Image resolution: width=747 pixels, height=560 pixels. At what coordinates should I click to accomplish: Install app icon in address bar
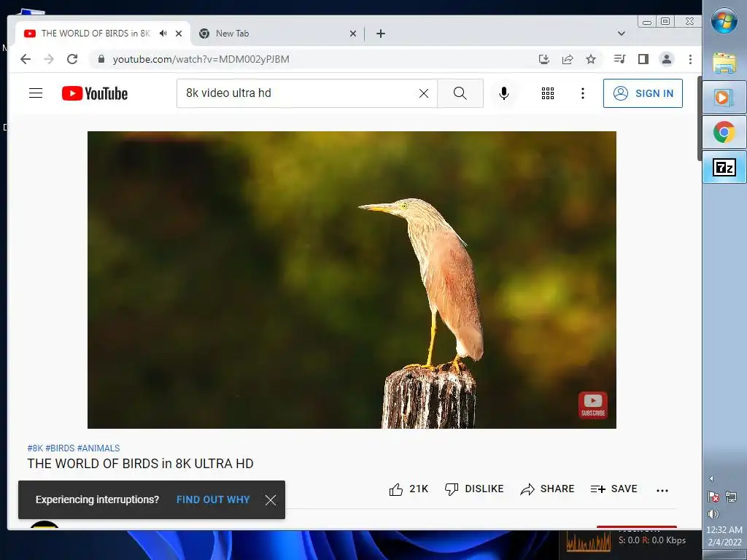pyautogui.click(x=543, y=59)
